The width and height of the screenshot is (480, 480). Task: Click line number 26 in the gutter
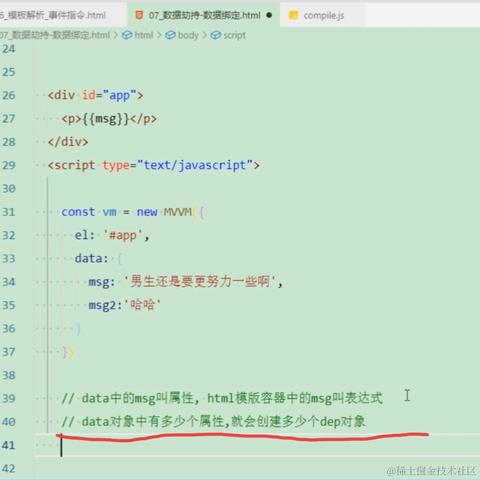click(9, 95)
